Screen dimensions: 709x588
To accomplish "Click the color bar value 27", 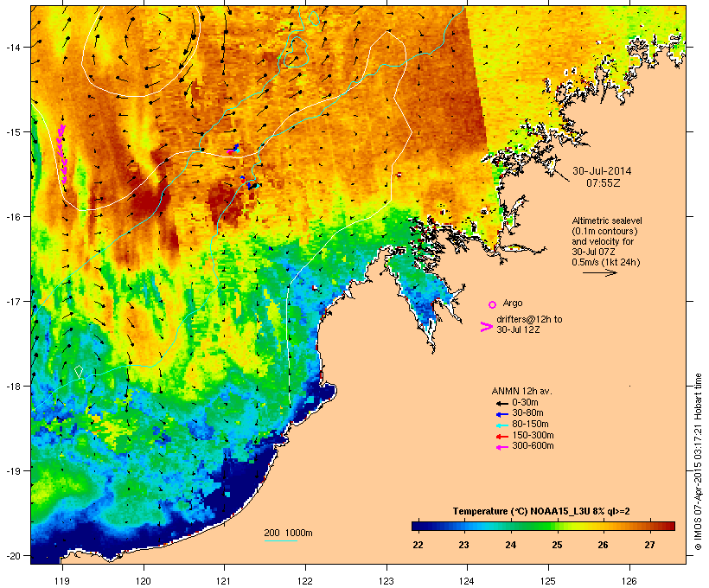I will tap(649, 545).
